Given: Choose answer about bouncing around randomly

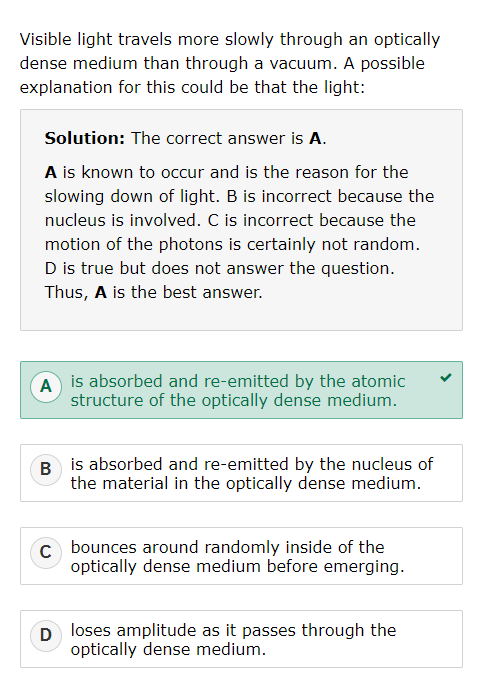Looking at the screenshot, I should (241, 556).
